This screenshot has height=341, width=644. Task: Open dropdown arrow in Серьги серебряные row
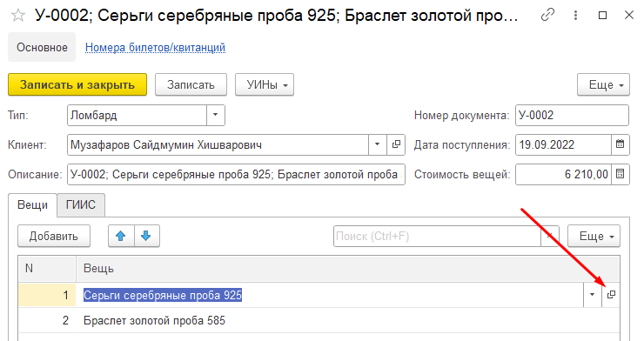(x=593, y=295)
